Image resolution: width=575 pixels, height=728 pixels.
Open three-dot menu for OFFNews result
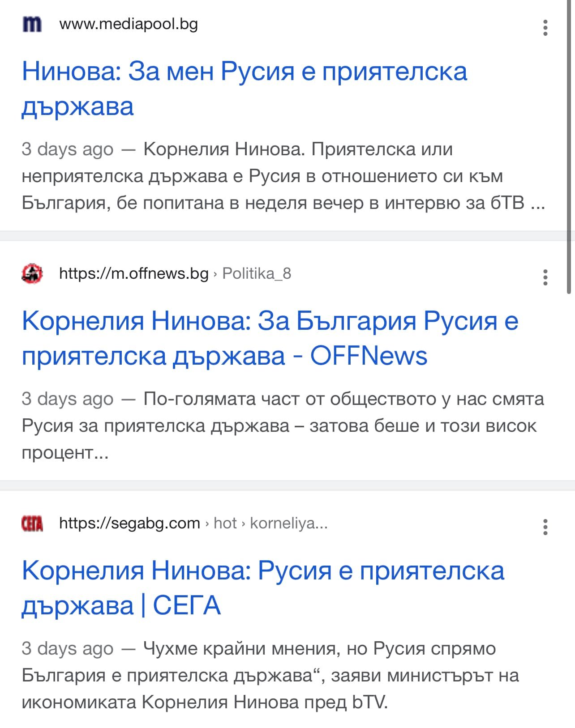[x=545, y=277]
